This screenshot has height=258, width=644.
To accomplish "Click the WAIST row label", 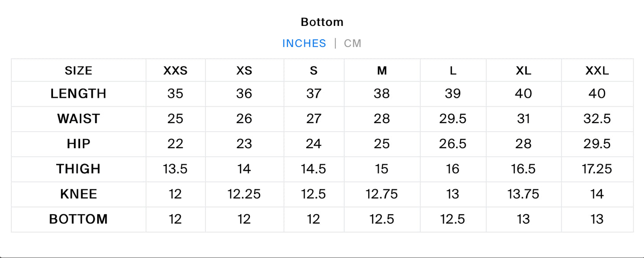I will tap(78, 119).
